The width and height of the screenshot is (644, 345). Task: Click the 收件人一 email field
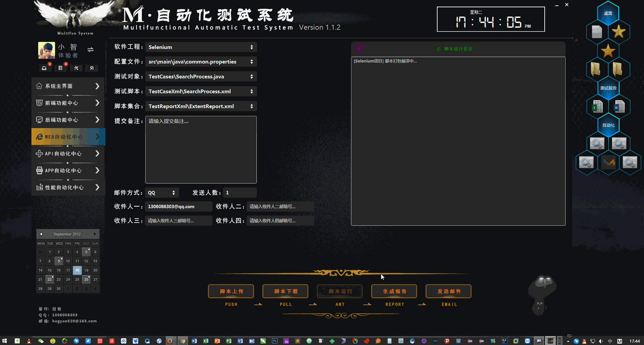pyautogui.click(x=179, y=206)
